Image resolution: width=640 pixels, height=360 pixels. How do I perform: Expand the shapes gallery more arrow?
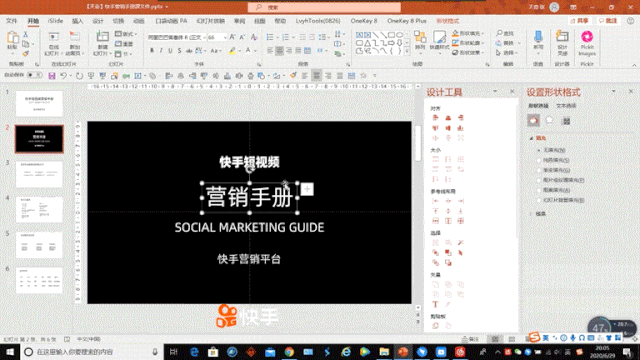[x=407, y=52]
